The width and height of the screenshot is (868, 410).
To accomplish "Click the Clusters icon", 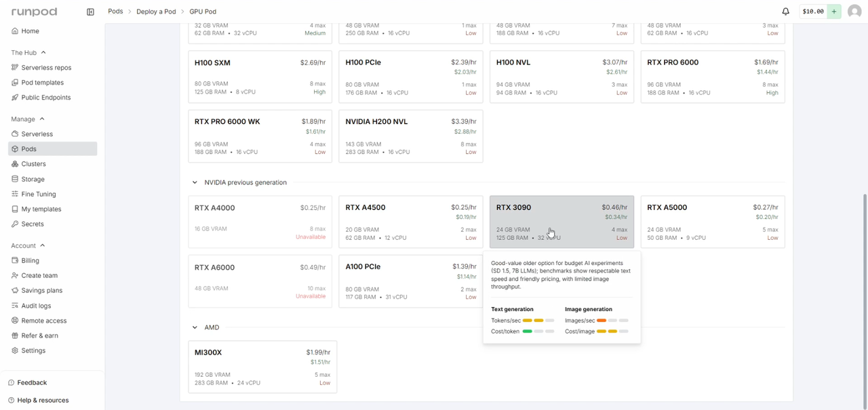I will pos(15,164).
